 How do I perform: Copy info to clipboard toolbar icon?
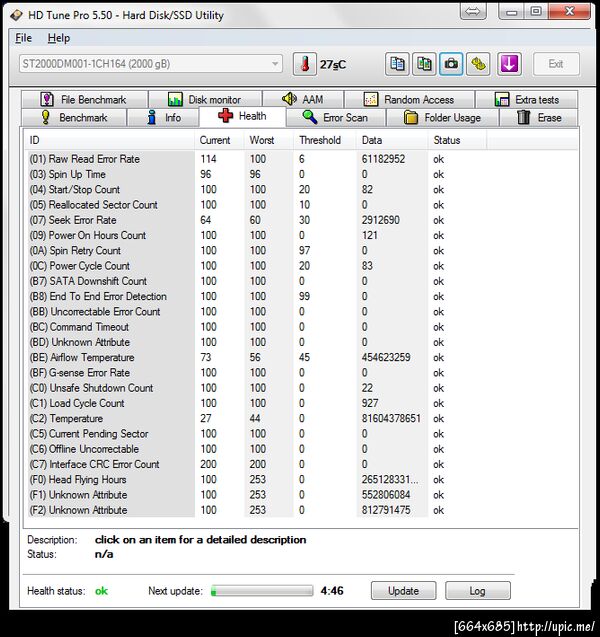click(x=397, y=64)
